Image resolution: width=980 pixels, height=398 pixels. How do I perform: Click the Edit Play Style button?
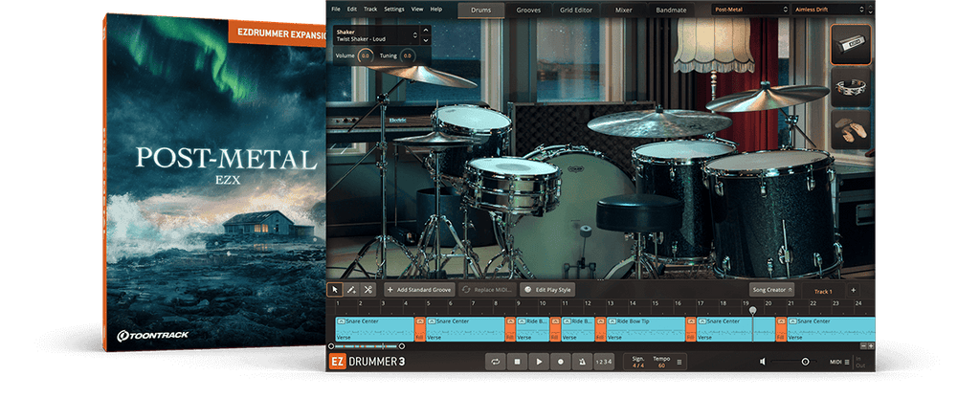[x=546, y=290]
